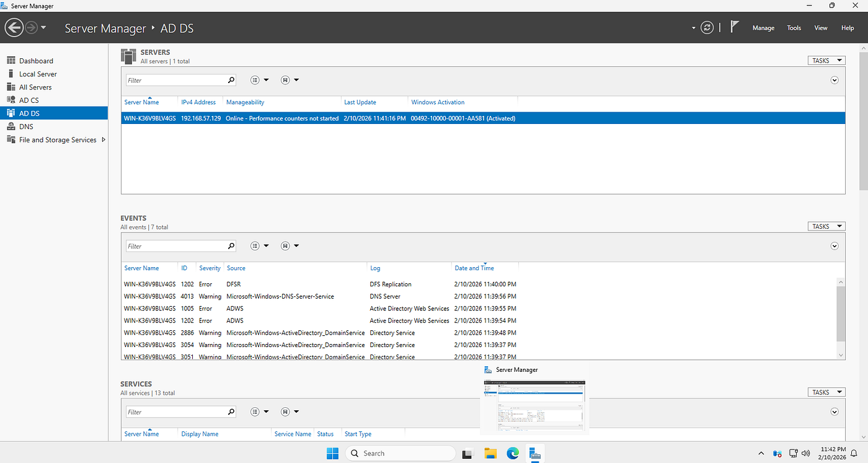This screenshot has height=463, width=868.
Task: Open the Windows Start button
Action: point(333,453)
